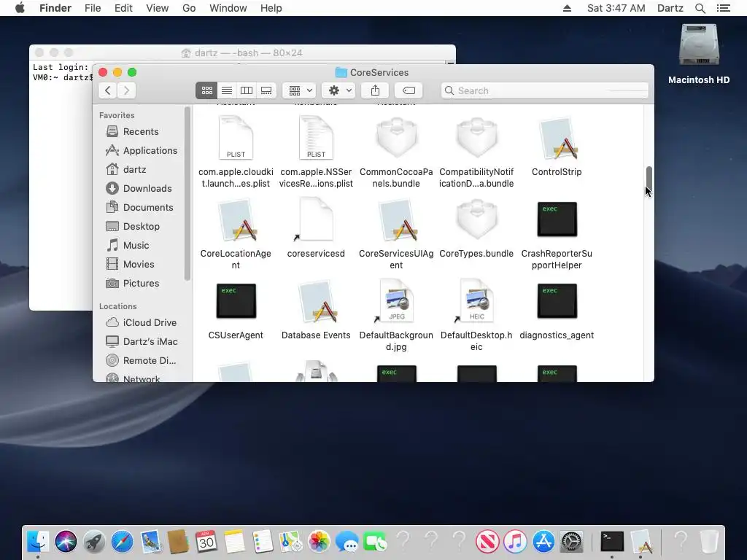Viewport: 747px width, 560px height.
Task: Go forward with the forward arrow
Action: click(127, 90)
